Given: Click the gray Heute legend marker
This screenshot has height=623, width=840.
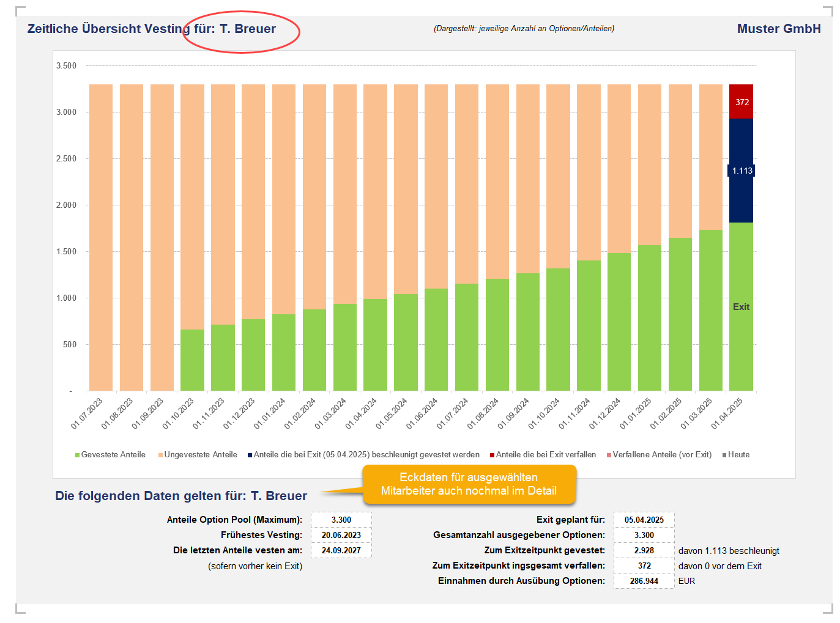Looking at the screenshot, I should (x=724, y=455).
